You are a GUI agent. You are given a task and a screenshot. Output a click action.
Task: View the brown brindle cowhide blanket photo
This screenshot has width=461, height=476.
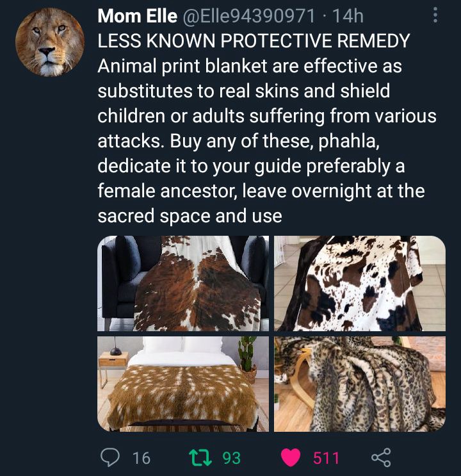pyautogui.click(x=183, y=283)
